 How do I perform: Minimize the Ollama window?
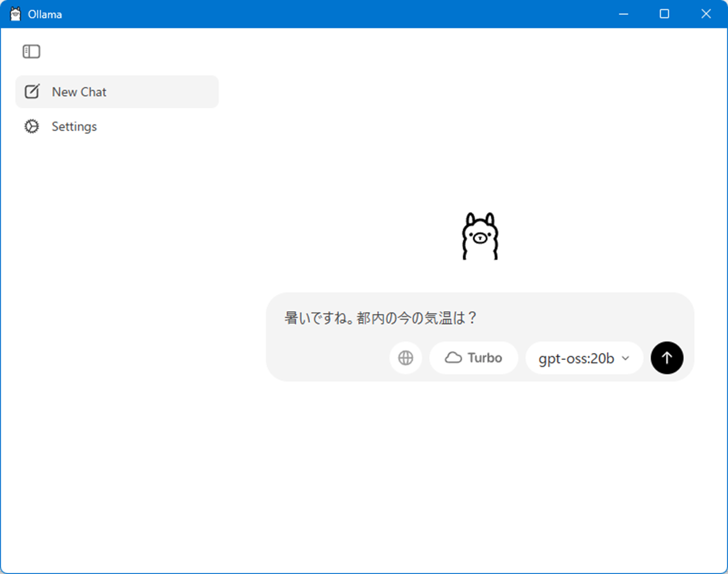pyautogui.click(x=623, y=14)
